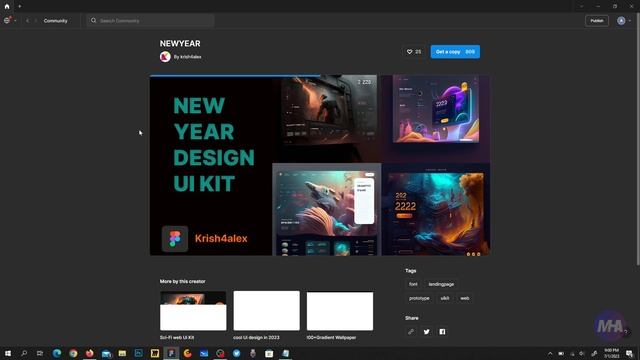This screenshot has width=640, height=360.
Task: Open the Windows Start menu
Action: point(8,353)
